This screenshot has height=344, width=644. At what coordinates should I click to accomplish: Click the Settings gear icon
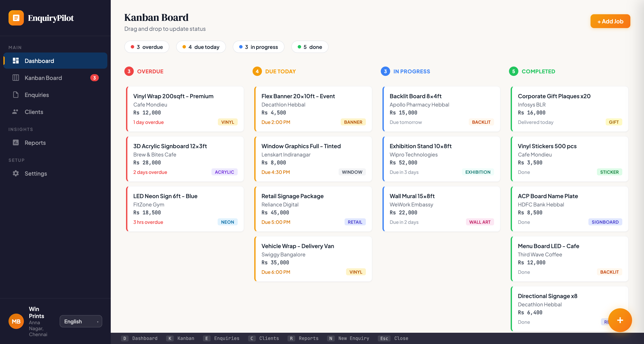[x=16, y=173]
